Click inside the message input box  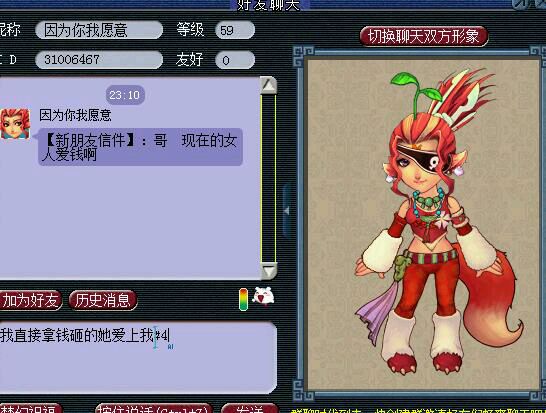(138, 358)
